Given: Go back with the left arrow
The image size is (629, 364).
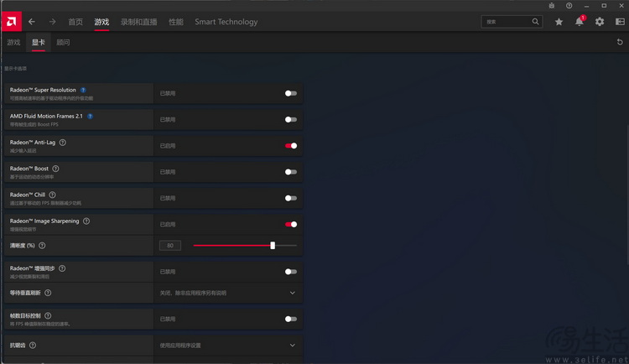Looking at the screenshot, I should (32, 22).
